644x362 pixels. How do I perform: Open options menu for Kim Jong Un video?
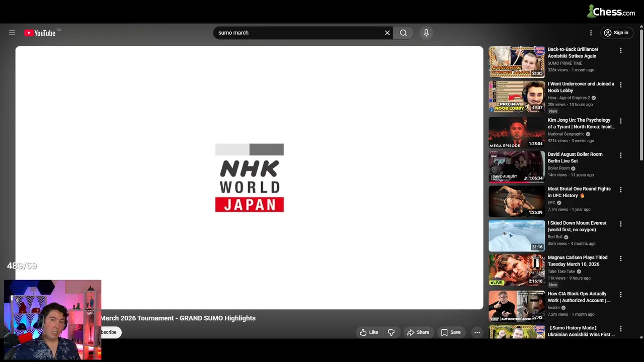tap(621, 121)
